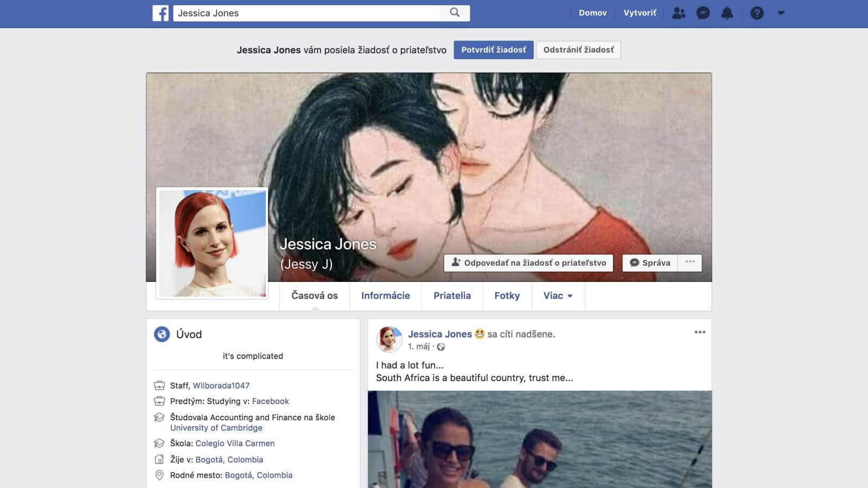Screen dimensions: 868x488
Task: Open the Colegio Villa Carmen link
Action: click(235, 444)
